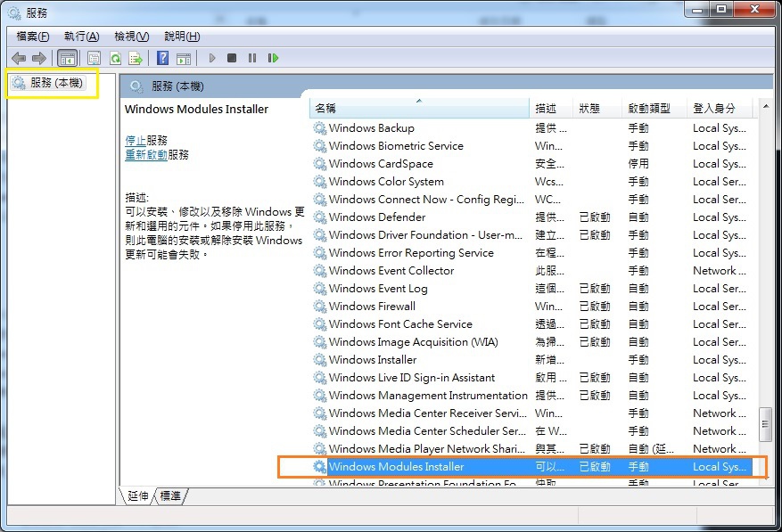The image size is (782, 532).
Task: Open the 執行(A) menu
Action: coord(82,37)
